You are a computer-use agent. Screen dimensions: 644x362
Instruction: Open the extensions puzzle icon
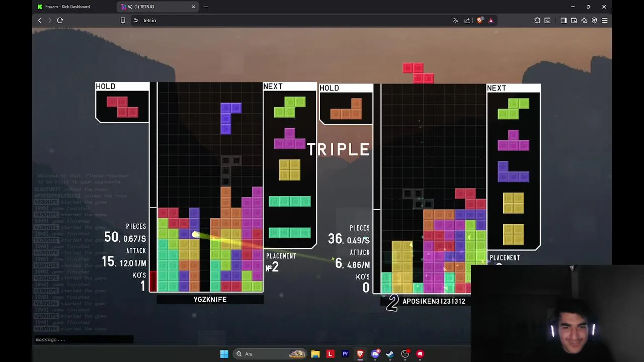537,20
